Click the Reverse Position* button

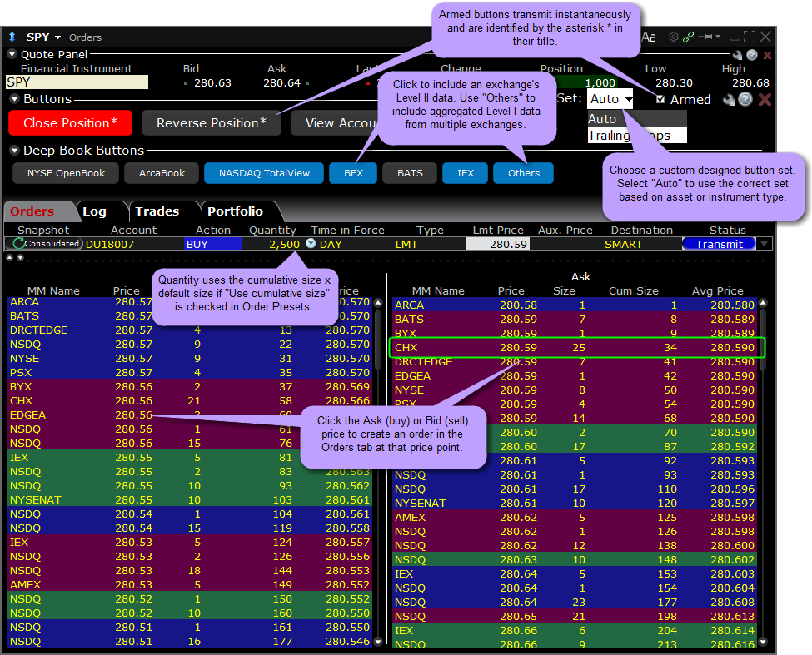point(212,122)
